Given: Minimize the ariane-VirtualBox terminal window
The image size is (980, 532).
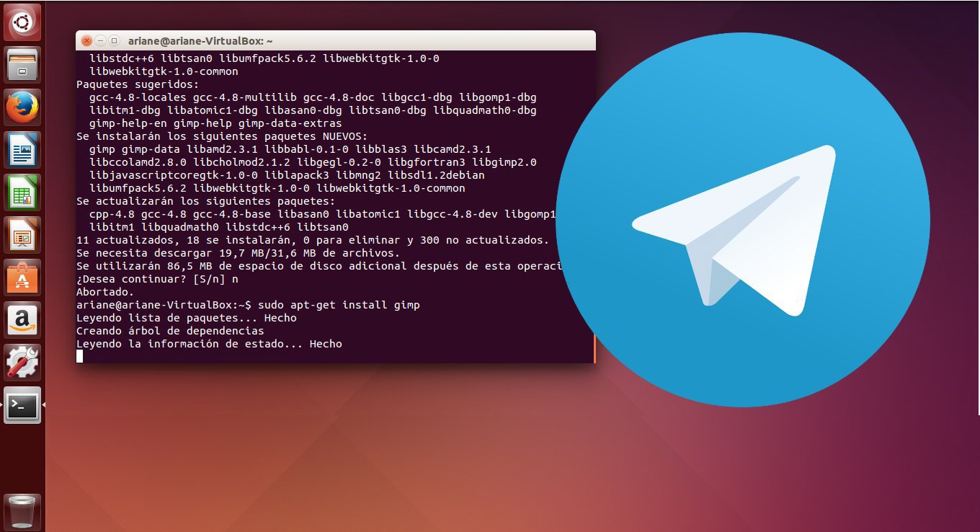Looking at the screenshot, I should pyautogui.click(x=100, y=41).
